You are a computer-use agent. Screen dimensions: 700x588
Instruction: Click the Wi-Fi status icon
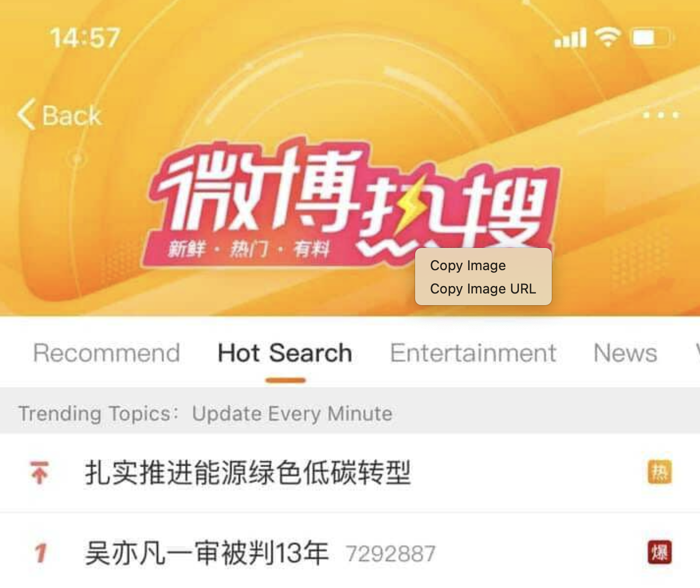coord(607,37)
